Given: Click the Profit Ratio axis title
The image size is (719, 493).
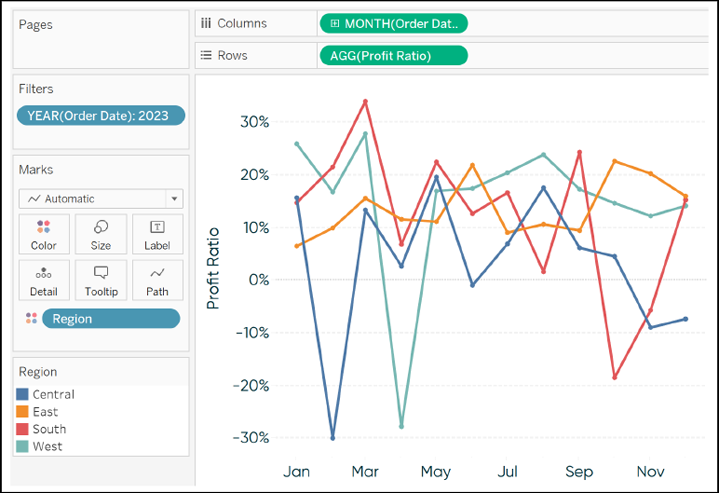Looking at the screenshot, I should click(x=213, y=268).
